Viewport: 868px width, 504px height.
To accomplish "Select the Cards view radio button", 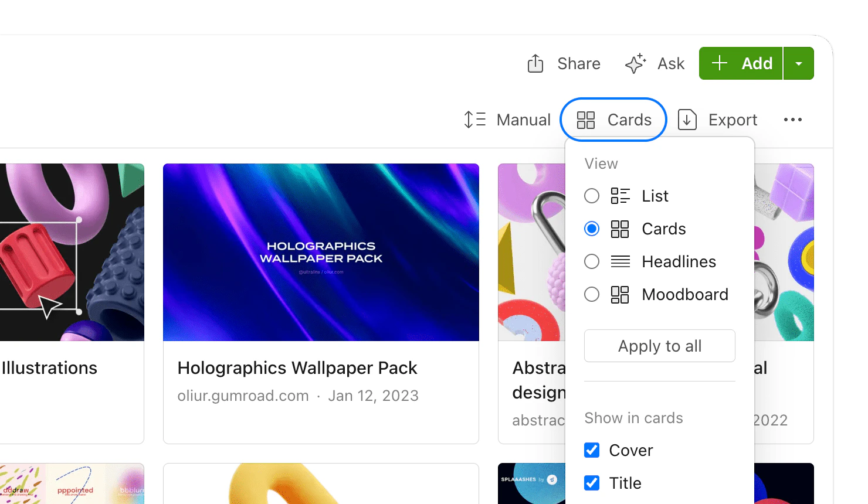I will [592, 229].
